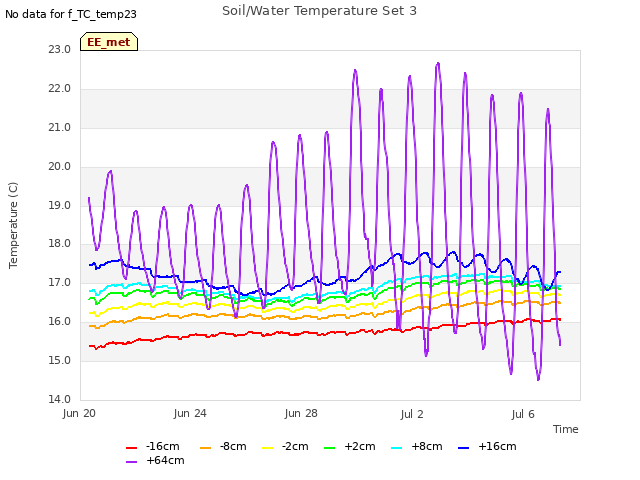The width and height of the screenshot is (640, 480).
Task: Click the EE_met annotation label
Action: (x=109, y=42)
